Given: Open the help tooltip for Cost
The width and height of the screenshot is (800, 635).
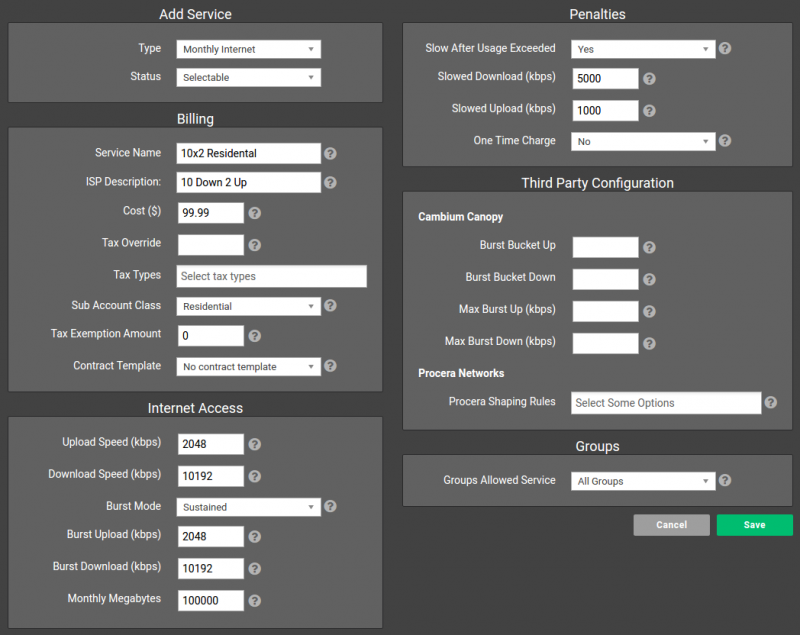Looking at the screenshot, I should point(257,213).
